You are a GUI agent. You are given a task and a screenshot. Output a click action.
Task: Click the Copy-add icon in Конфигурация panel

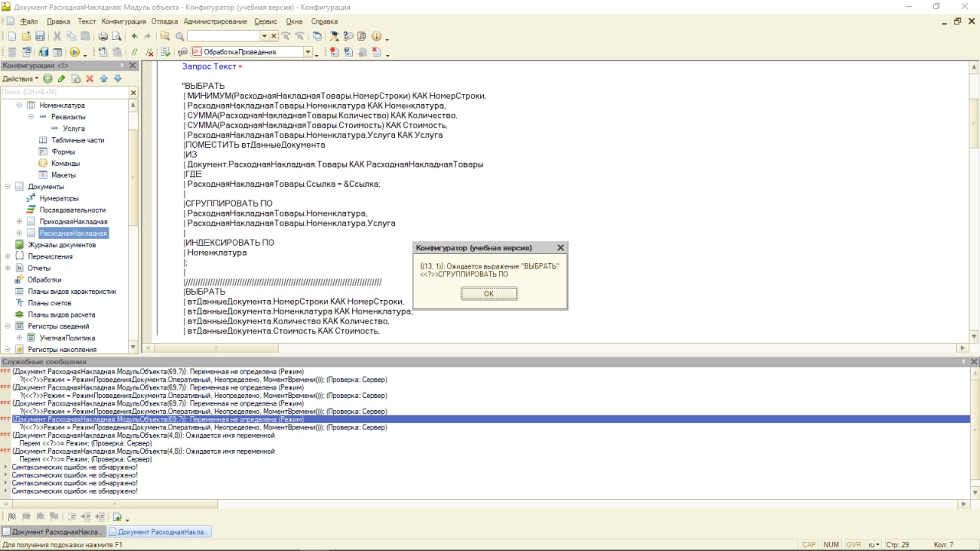pos(76,79)
